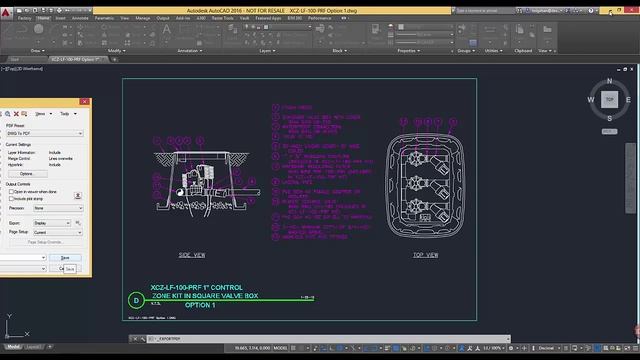Click the N compass direction on the ViewCube
Image resolution: width=640 pixels, height=360 pixels.
click(x=609, y=81)
